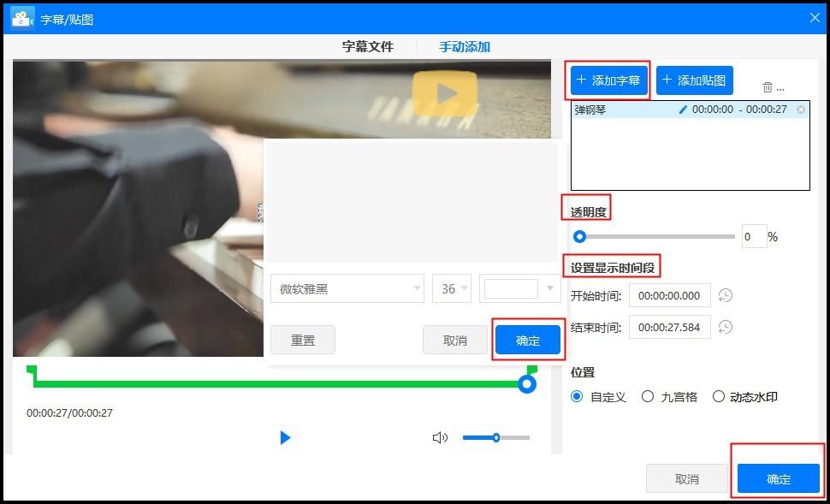Image resolution: width=830 pixels, height=504 pixels.
Task: Click the transparency percent input field
Action: coord(755,237)
